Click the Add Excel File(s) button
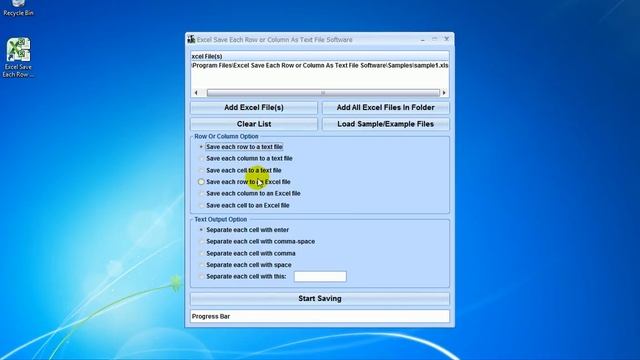This screenshot has width=640, height=360. point(254,108)
